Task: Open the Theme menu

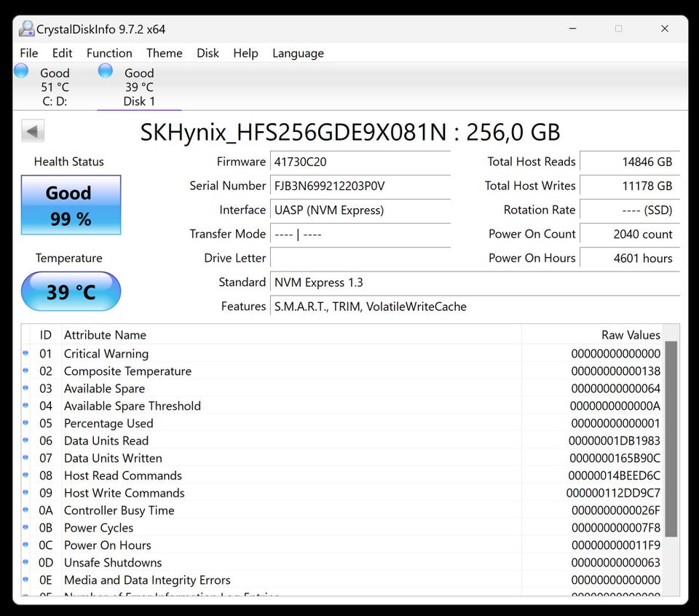Action: point(165,53)
